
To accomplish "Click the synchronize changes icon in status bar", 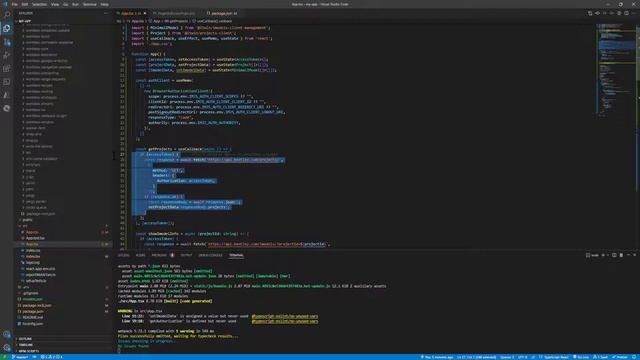I will pyautogui.click(x=34, y=357).
